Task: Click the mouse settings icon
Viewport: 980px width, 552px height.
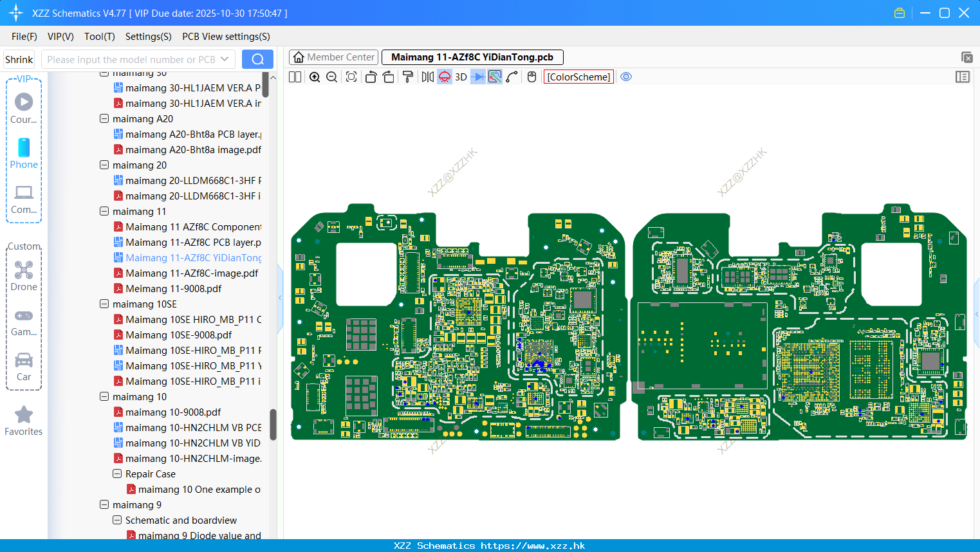Action: [x=532, y=77]
